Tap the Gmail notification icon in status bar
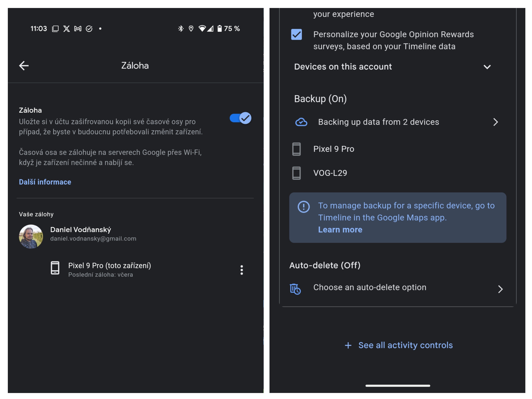 click(x=78, y=29)
